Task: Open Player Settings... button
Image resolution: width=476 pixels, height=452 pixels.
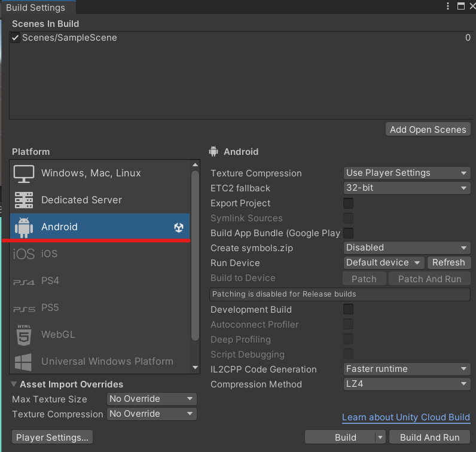Action: [x=52, y=438]
